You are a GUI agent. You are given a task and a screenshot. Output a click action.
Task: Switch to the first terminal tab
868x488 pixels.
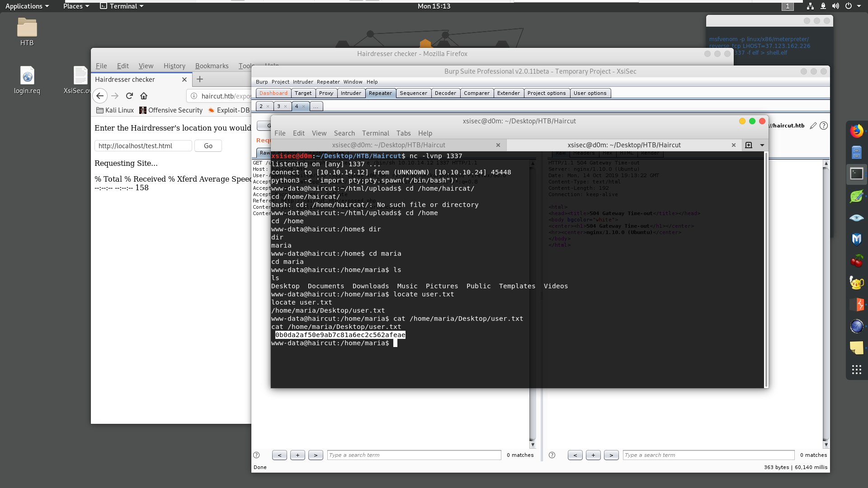pyautogui.click(x=388, y=145)
